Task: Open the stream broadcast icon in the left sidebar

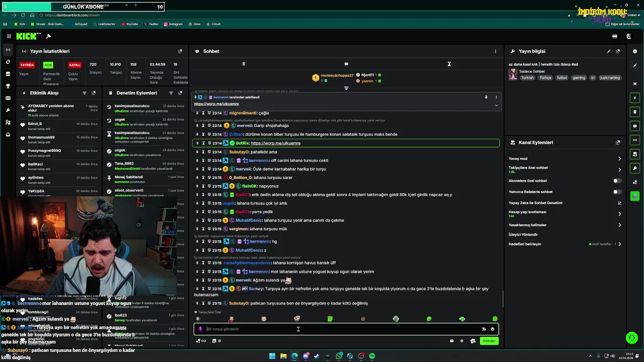Action: click(x=8, y=50)
